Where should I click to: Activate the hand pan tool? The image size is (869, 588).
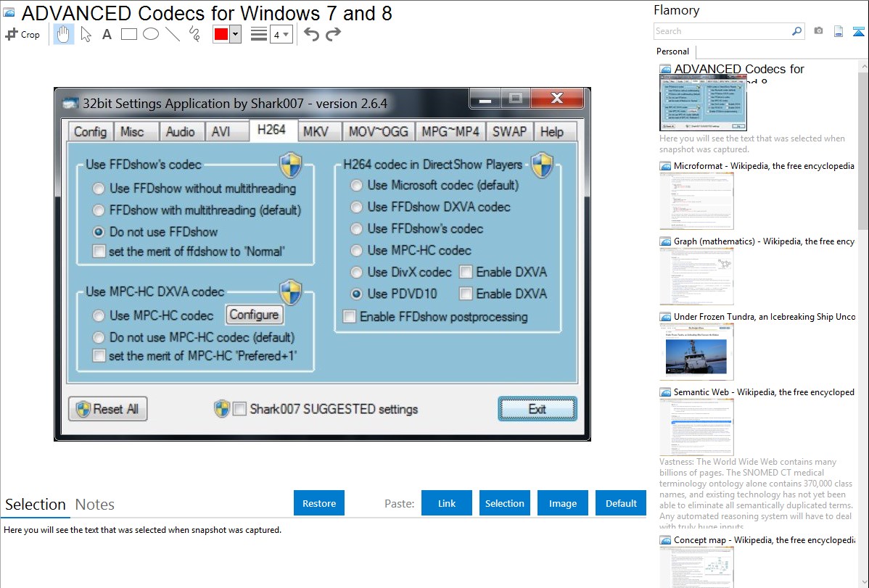pos(64,34)
